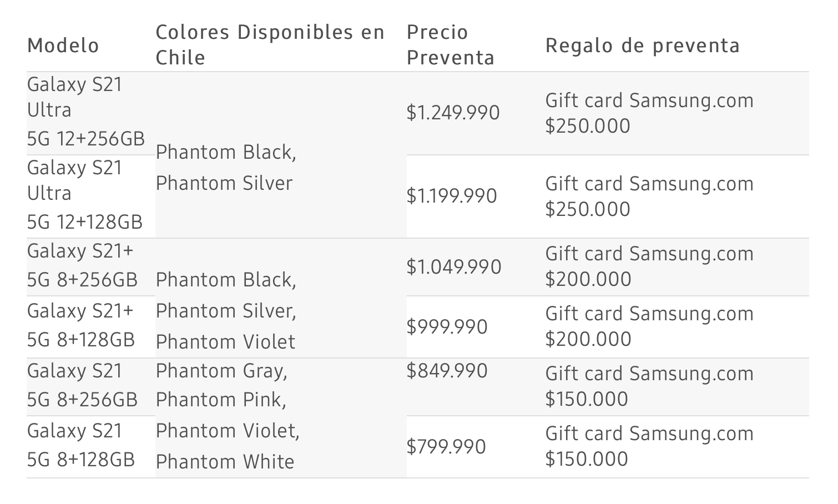The width and height of the screenshot is (838, 504).
Task: Select the "Colores Disponibles en Chile" header
Action: (x=270, y=45)
